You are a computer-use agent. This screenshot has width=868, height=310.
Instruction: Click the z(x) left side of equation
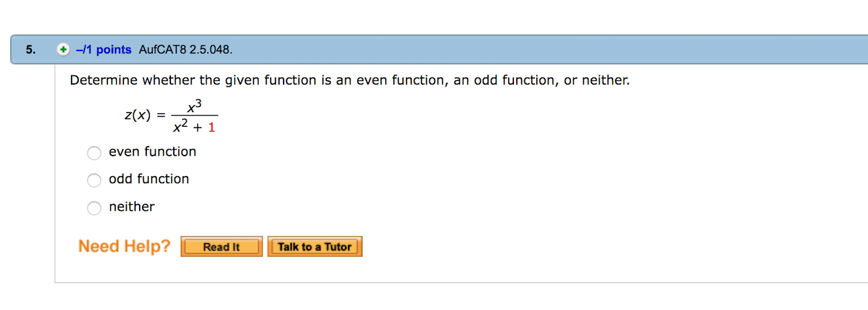(x=138, y=115)
